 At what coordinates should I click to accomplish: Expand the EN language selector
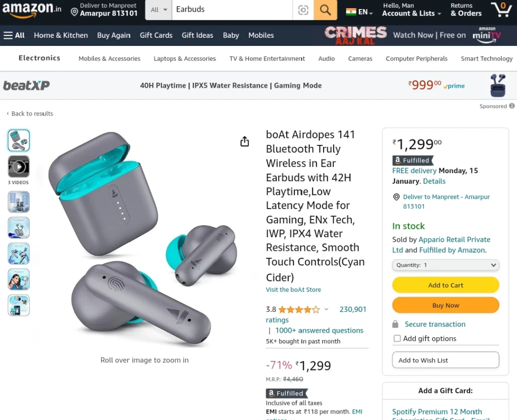359,12
